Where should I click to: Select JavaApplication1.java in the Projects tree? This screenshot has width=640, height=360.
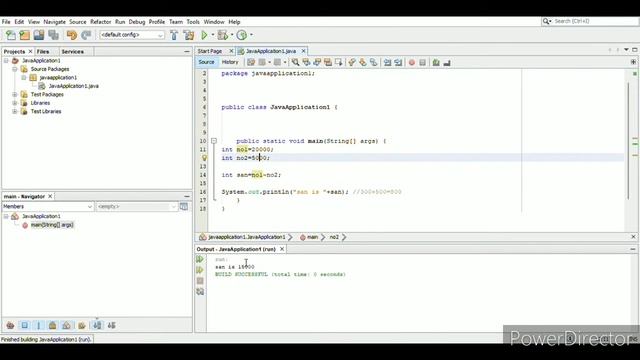[x=73, y=86]
